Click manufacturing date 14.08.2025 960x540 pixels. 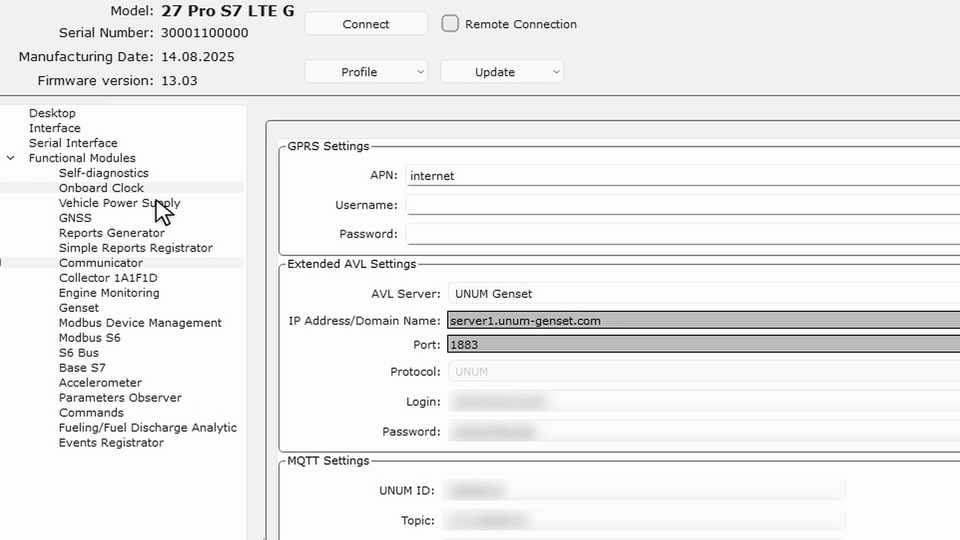(x=197, y=57)
